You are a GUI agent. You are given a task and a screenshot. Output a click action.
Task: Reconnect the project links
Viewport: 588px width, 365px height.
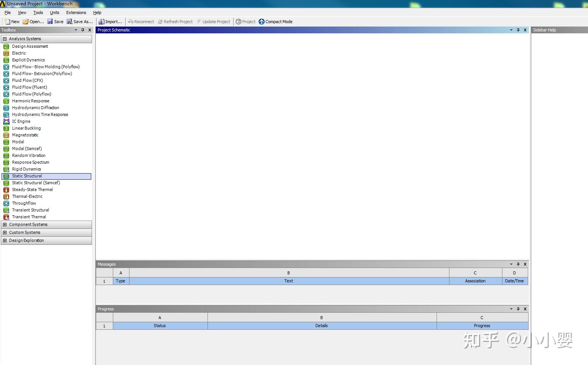pos(141,22)
